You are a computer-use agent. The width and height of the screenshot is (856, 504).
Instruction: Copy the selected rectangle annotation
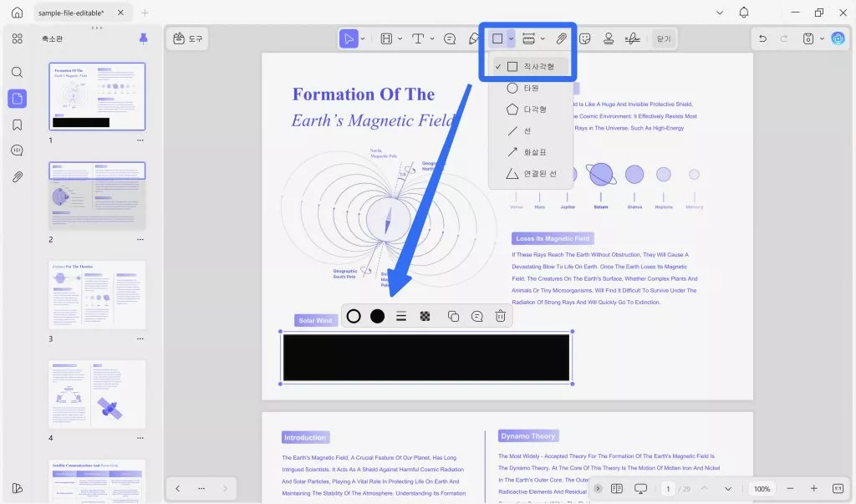pos(453,316)
